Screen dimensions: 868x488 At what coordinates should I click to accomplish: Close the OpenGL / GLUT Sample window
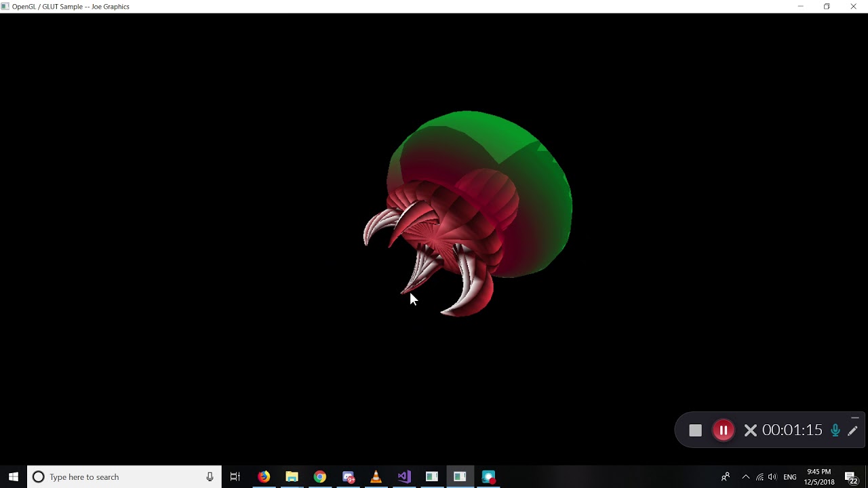854,6
